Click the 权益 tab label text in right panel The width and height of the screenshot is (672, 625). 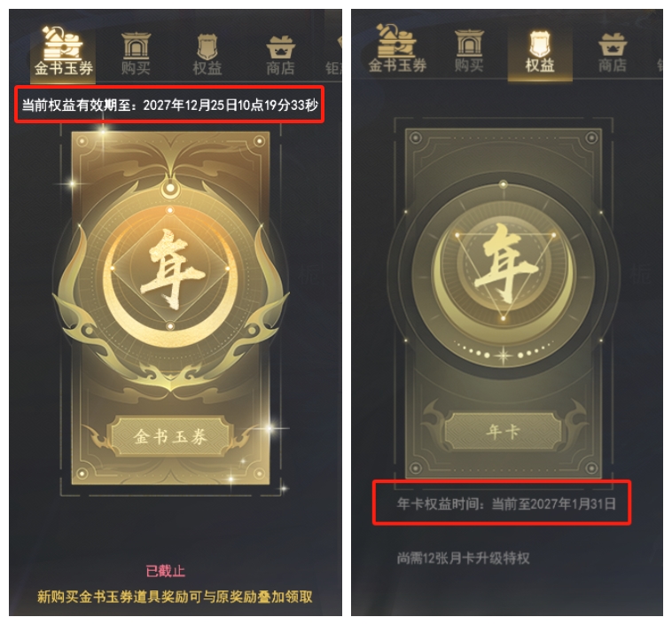pyautogui.click(x=540, y=66)
